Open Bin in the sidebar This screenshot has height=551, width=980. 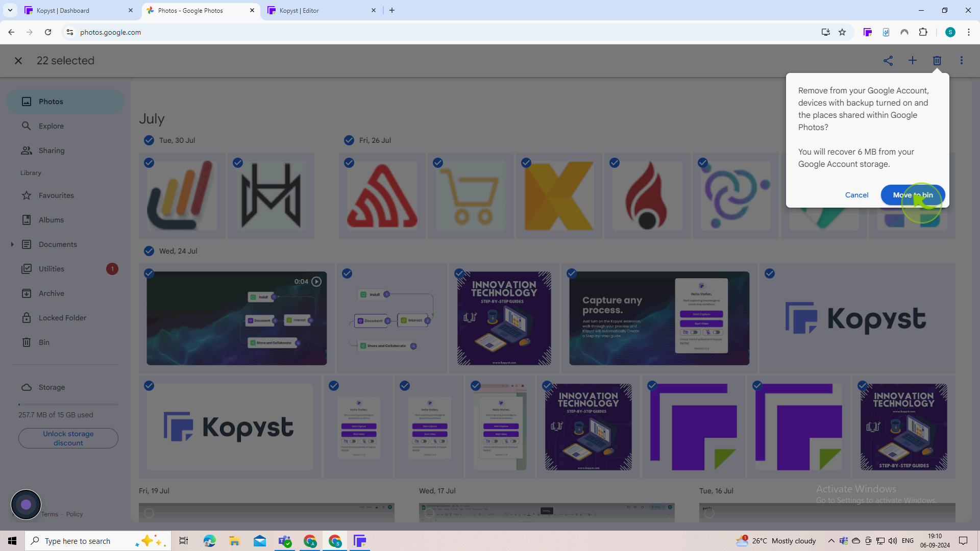[x=65, y=342]
